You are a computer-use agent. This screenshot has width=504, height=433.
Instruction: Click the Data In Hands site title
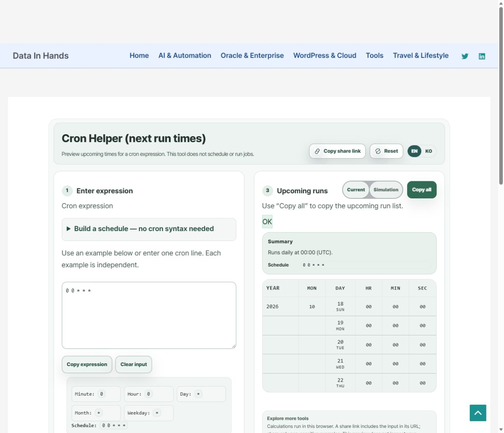coord(41,56)
